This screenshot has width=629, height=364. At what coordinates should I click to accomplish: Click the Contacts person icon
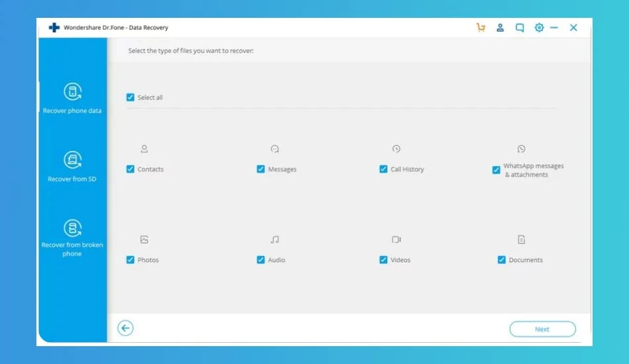[x=144, y=149]
